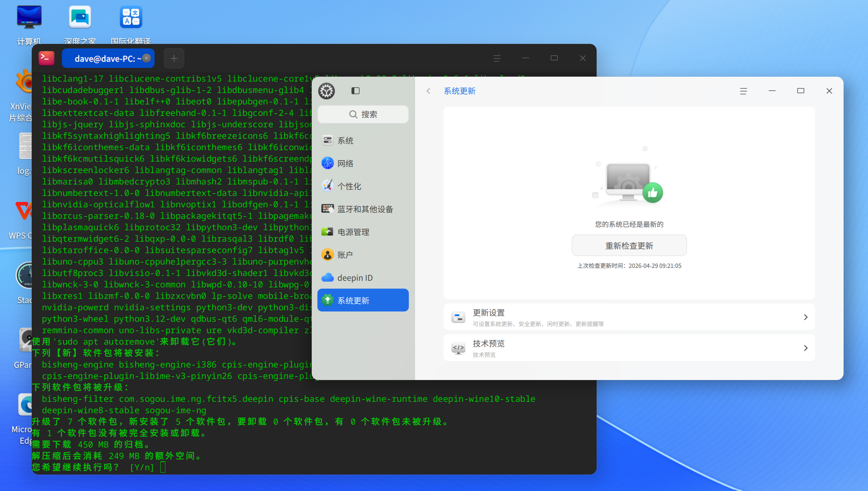Click the 搜索 search field
Viewport: 868px width, 491px height.
tap(363, 114)
